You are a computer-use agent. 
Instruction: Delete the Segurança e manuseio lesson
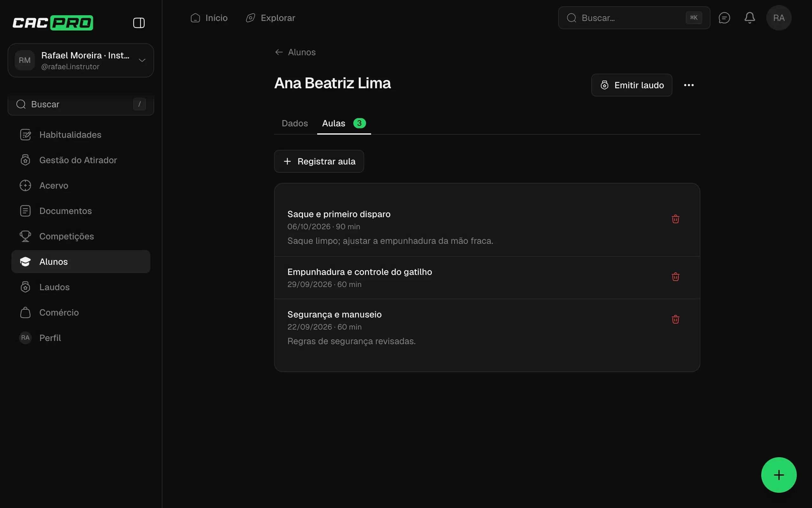(x=675, y=319)
